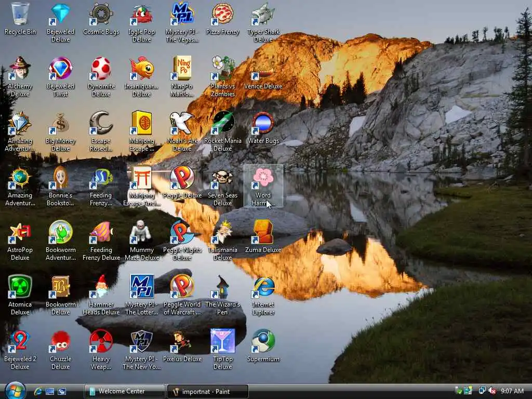Select Mystery PI The Vegas shortcut

click(182, 22)
